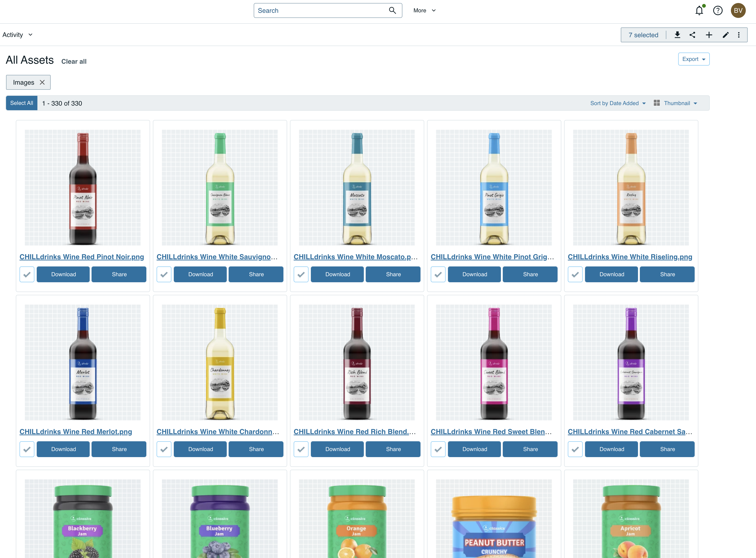This screenshot has height=558, width=756.
Task: Open CHILLdrinks Wine Red Merlot.png link
Action: point(76,432)
